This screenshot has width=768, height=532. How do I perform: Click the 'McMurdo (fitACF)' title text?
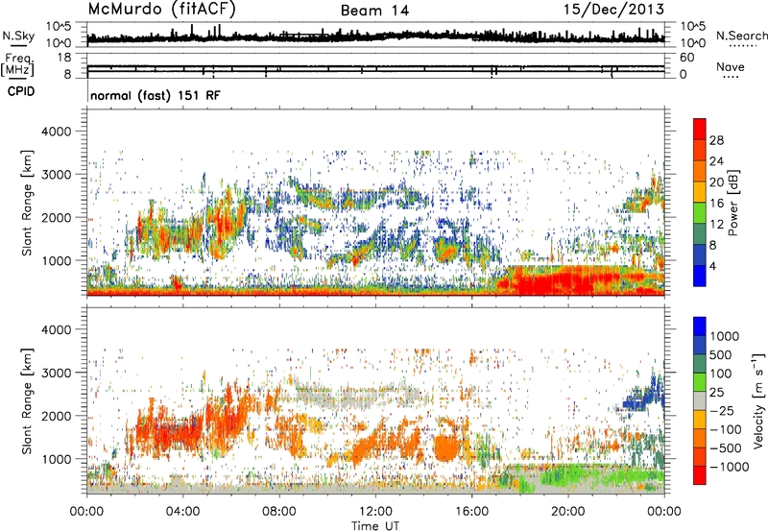coord(161,10)
